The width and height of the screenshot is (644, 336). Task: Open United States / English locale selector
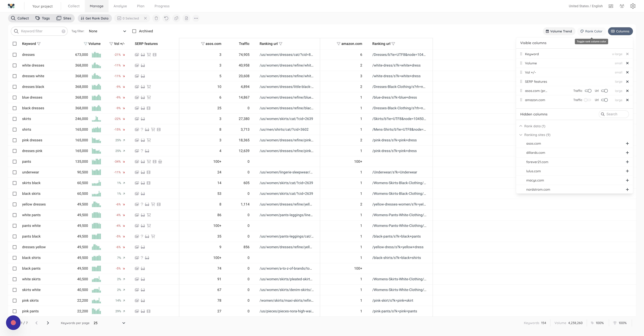tap(586, 6)
